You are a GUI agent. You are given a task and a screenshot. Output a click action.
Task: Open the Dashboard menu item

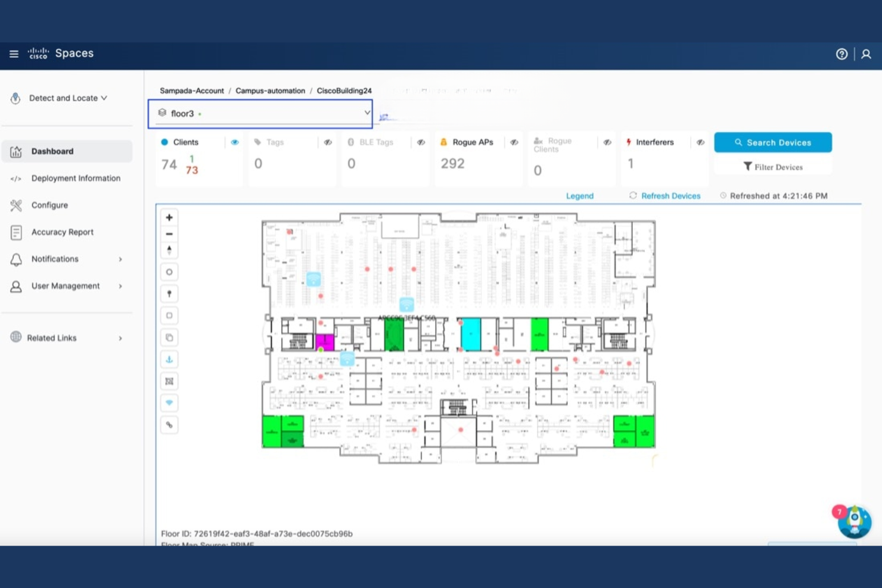point(67,151)
